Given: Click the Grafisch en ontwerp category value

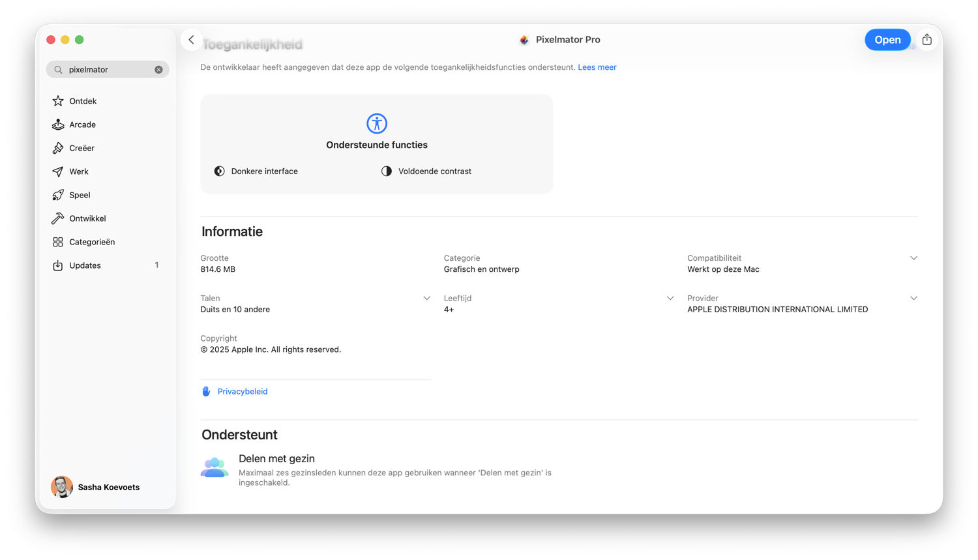Looking at the screenshot, I should coord(482,269).
